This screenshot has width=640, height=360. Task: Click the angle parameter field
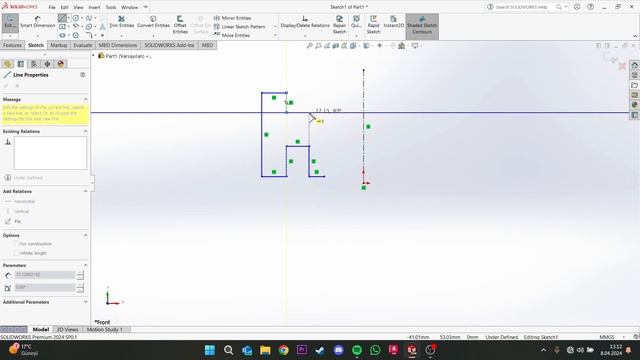45,288
